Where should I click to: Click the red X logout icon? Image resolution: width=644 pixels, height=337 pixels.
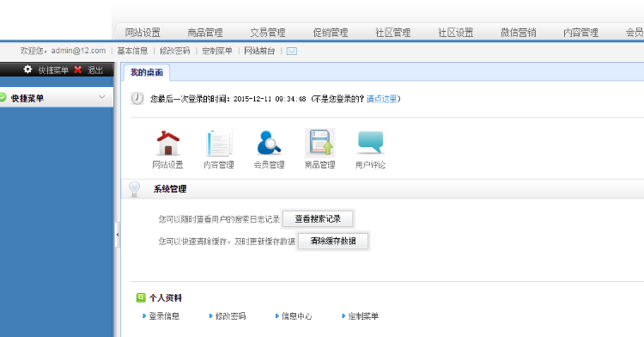pos(77,70)
